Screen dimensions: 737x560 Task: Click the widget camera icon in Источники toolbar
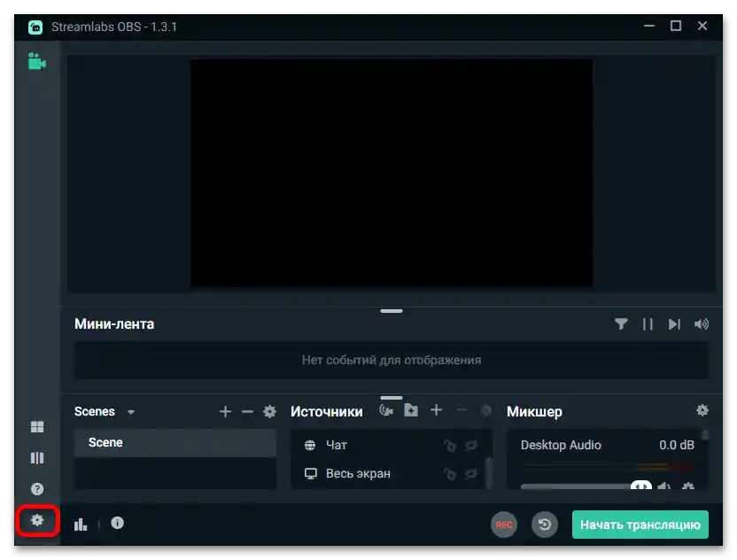pyautogui.click(x=386, y=410)
